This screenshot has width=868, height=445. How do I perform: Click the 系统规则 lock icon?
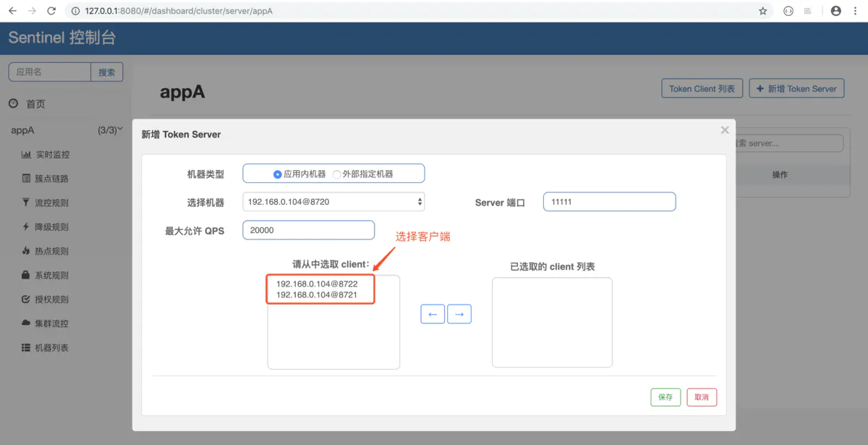tap(26, 275)
